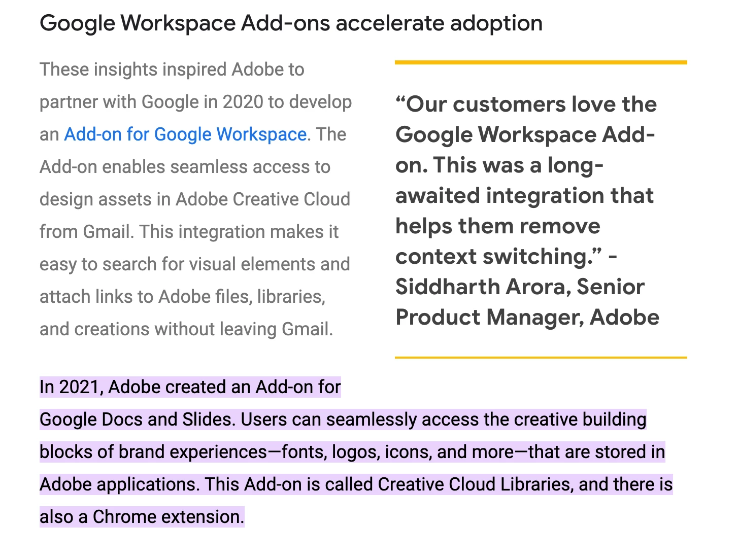Click the text 'Siddharth Arora, Senior'
The image size is (738, 560).
click(x=520, y=287)
